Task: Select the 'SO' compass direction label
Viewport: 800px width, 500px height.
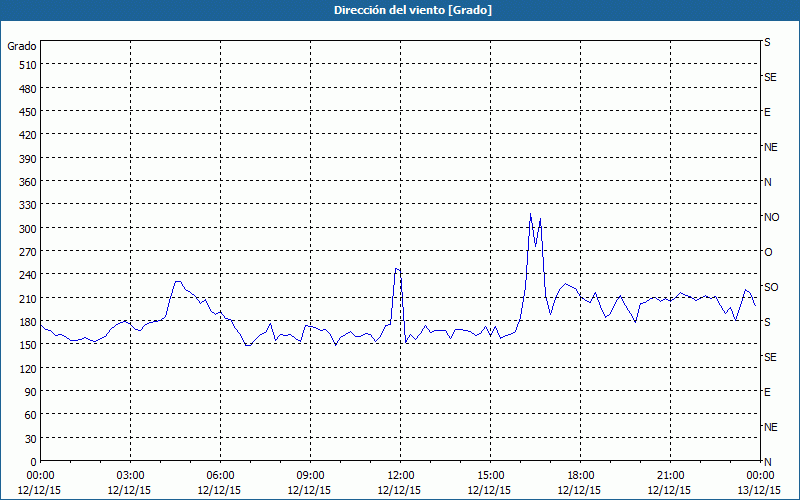Action: point(771,287)
